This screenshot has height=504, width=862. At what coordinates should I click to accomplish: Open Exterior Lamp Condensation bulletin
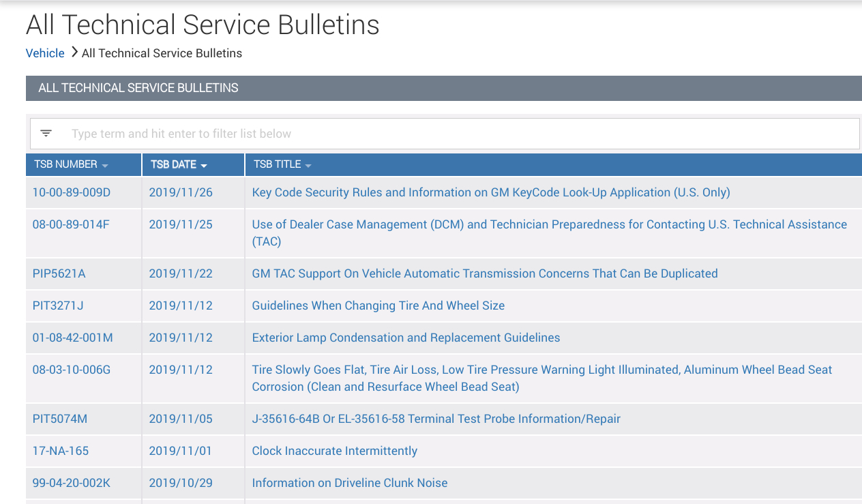(x=406, y=338)
